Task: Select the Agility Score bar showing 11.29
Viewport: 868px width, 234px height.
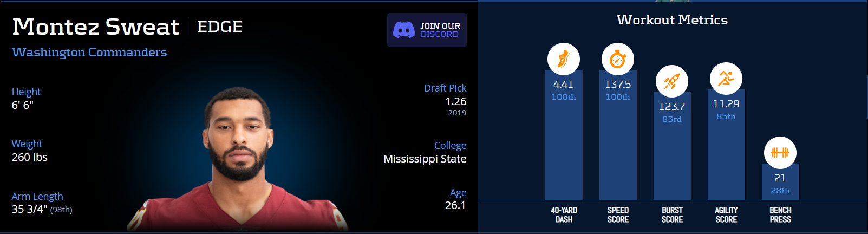Action: (726, 145)
